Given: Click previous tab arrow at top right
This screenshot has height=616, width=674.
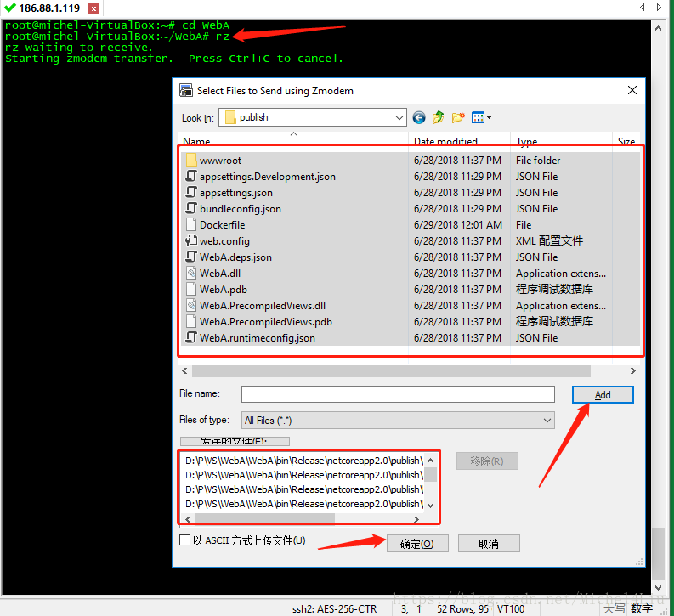Looking at the screenshot, I should point(643,8).
